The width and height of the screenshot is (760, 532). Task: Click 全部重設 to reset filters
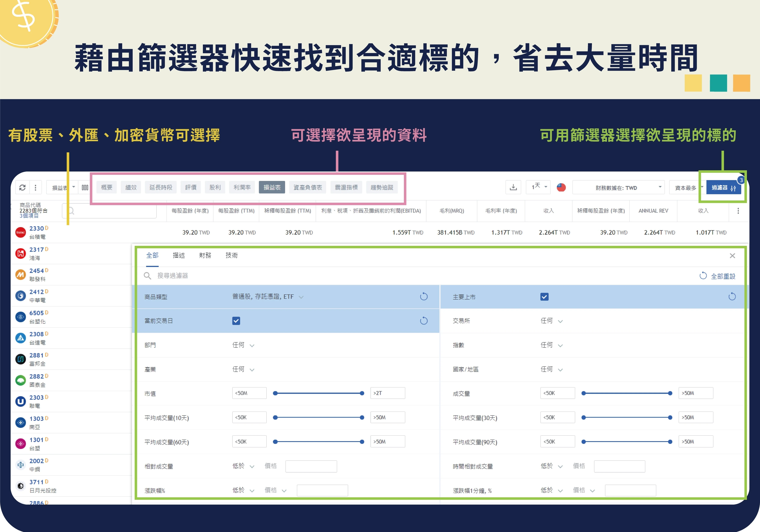pyautogui.click(x=718, y=276)
